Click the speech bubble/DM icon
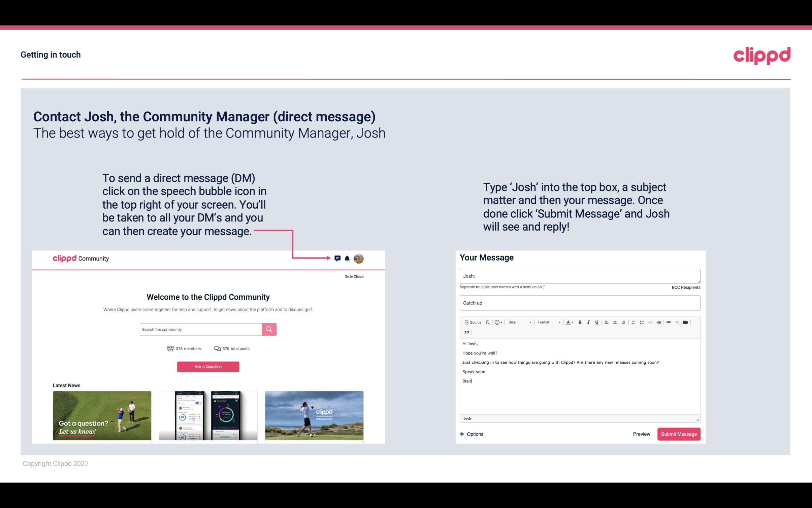Screen dimensions: 812x508 point(337,258)
